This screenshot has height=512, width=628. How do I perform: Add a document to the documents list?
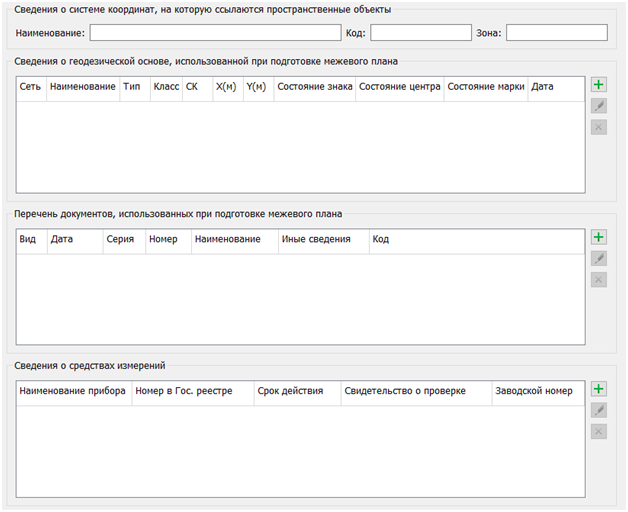(x=599, y=238)
